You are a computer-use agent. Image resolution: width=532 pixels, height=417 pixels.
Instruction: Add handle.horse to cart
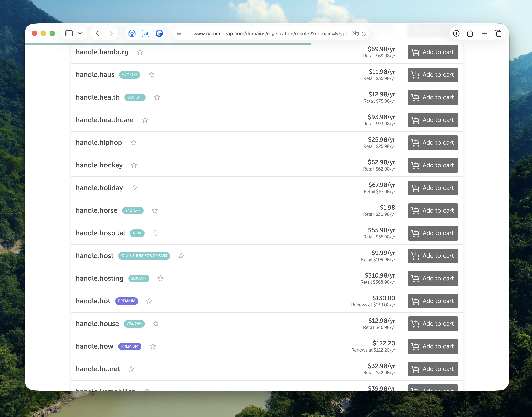tap(433, 210)
